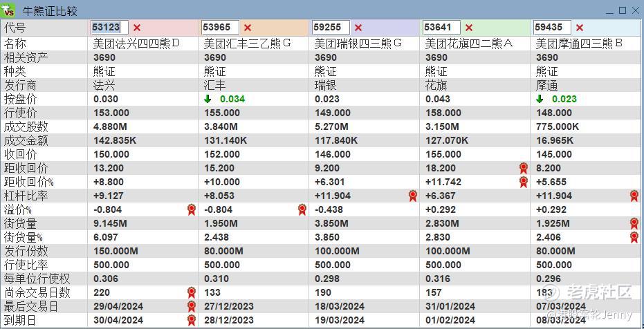
Task: Click the award badge beside +11.742
Action: [523, 182]
